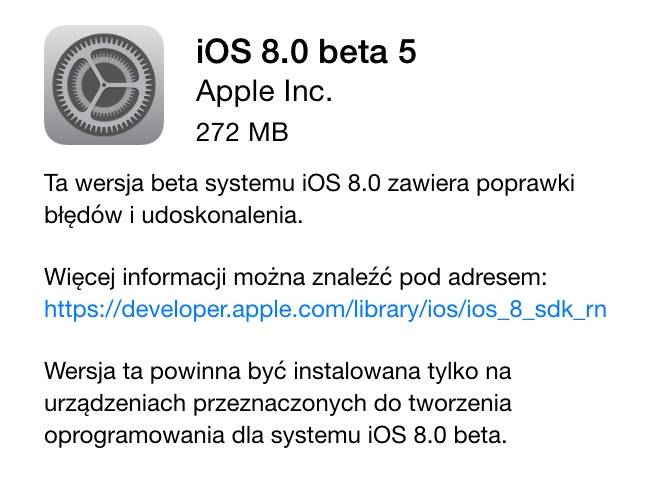Image resolution: width=664 pixels, height=483 pixels.
Task: Select the "iOS 8.0 beta 5" title
Action: coord(306,51)
